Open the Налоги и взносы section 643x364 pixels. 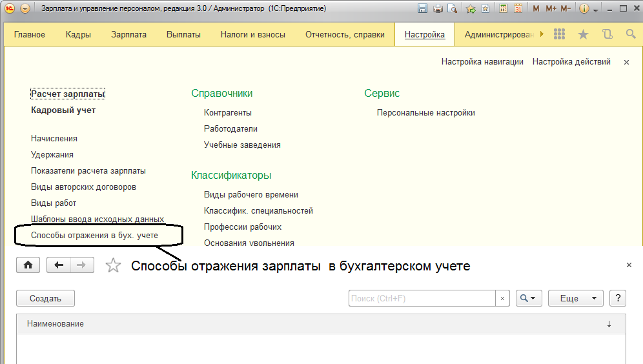252,35
